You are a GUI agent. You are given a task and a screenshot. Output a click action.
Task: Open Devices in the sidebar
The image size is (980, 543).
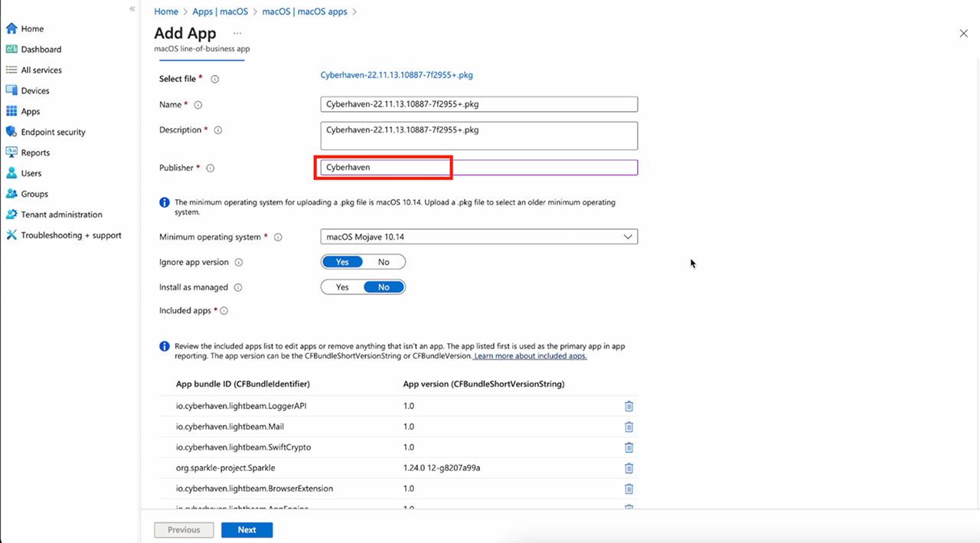35,90
